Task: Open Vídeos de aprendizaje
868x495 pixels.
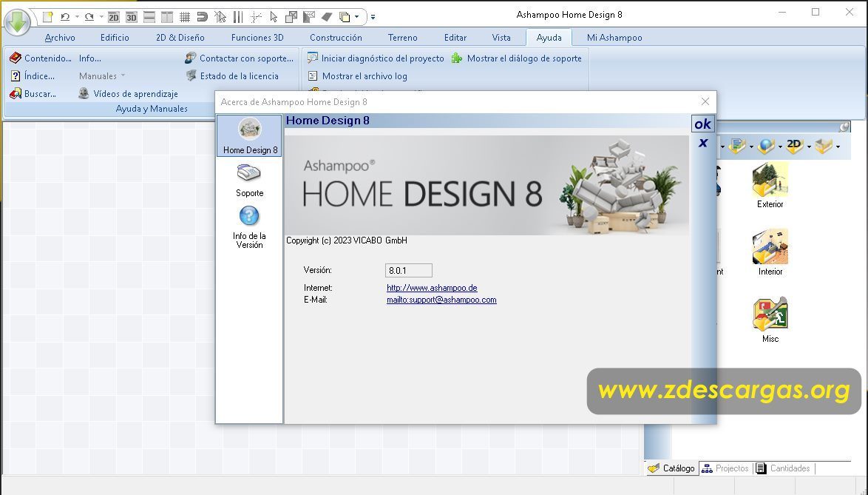Action: tap(129, 93)
